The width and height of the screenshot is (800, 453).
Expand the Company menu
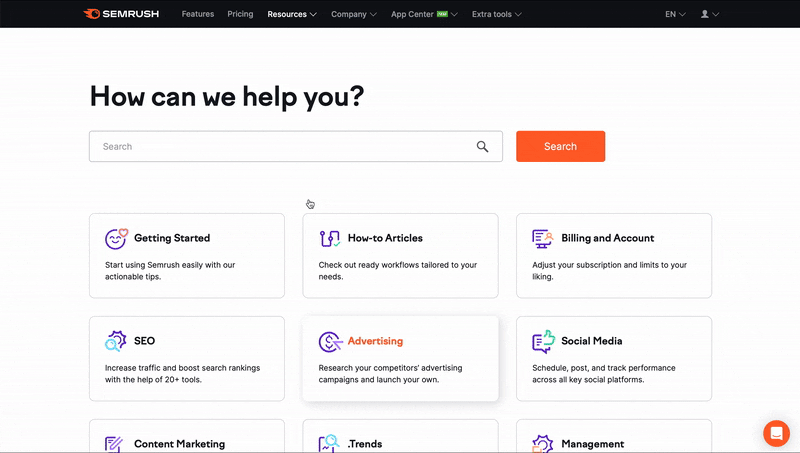pos(354,14)
